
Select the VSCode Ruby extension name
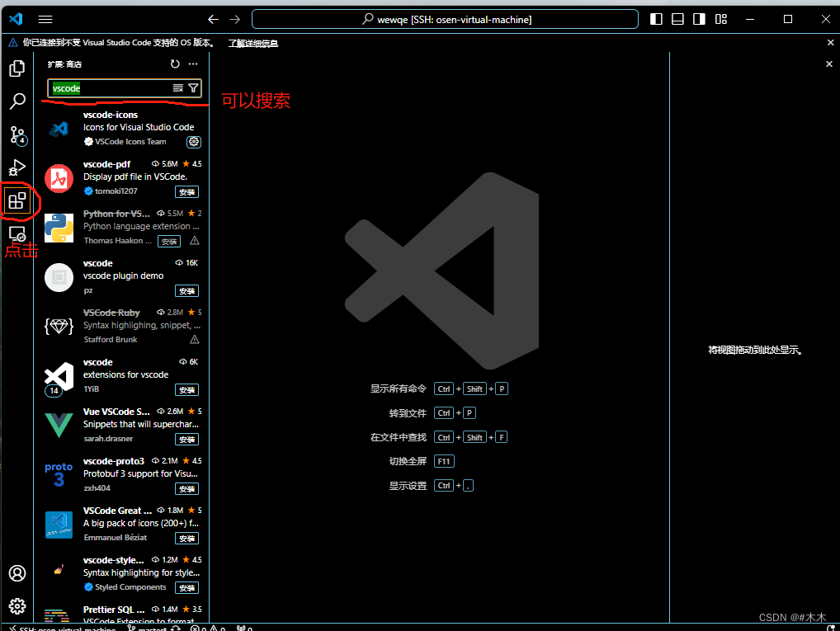point(111,313)
